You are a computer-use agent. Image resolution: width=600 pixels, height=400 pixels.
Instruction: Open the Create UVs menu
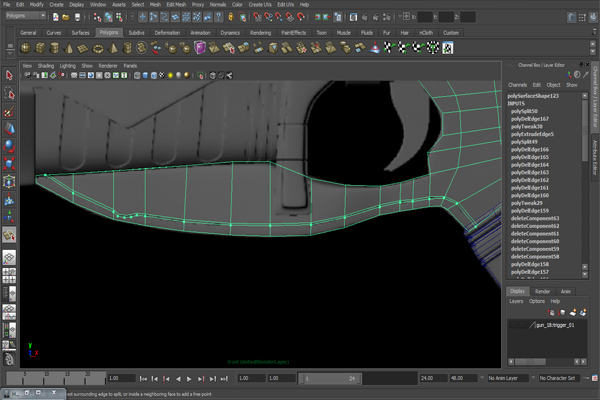click(x=260, y=5)
